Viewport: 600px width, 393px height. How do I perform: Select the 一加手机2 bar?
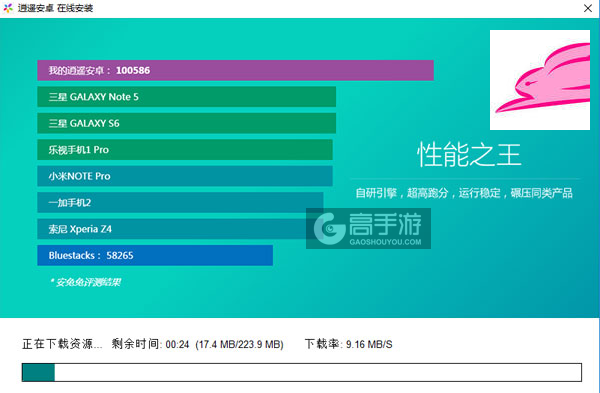(180, 202)
